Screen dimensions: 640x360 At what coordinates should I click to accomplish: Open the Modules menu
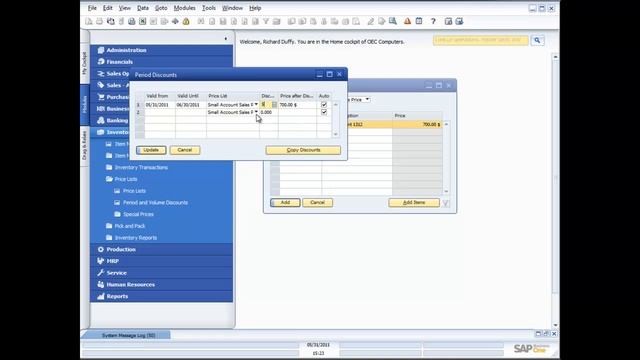[x=184, y=8]
